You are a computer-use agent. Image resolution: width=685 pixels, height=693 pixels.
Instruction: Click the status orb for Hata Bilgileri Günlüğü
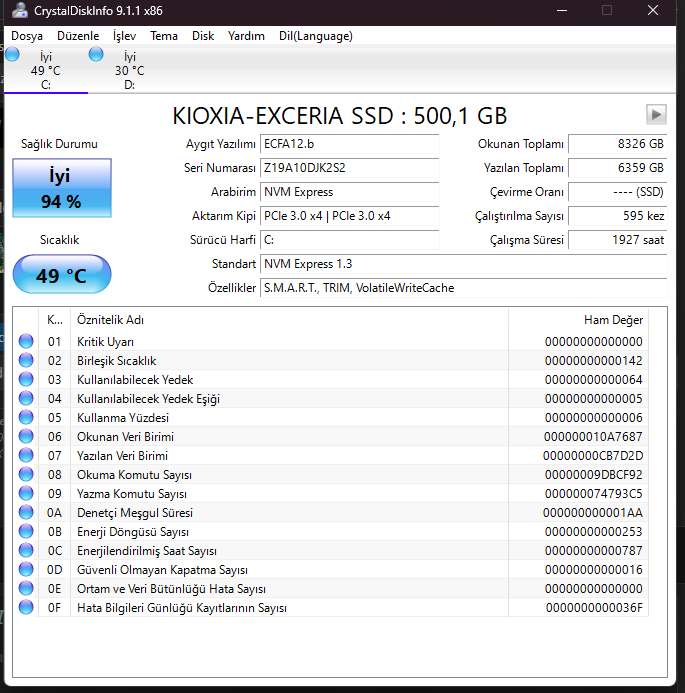click(26, 607)
